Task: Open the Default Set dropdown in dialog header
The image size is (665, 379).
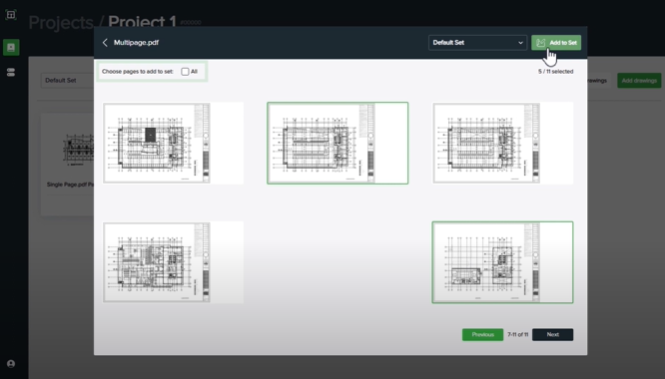Action: [478, 42]
